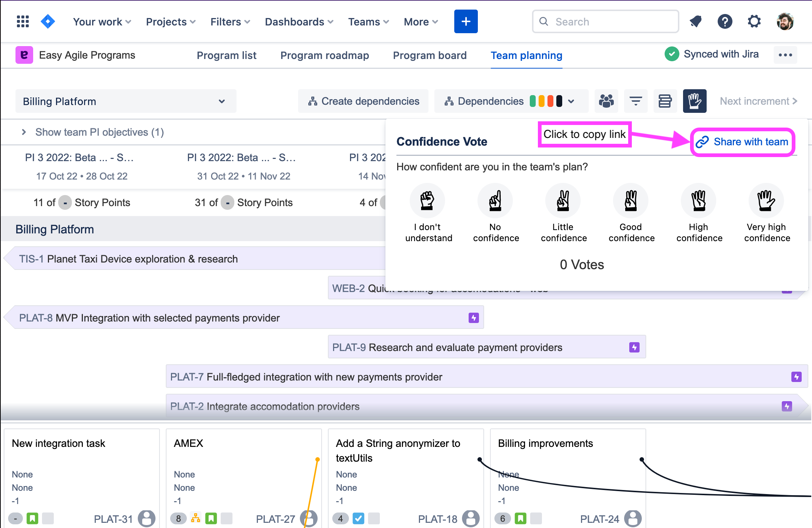
Task: Open the Jira settings gear
Action: pos(754,21)
